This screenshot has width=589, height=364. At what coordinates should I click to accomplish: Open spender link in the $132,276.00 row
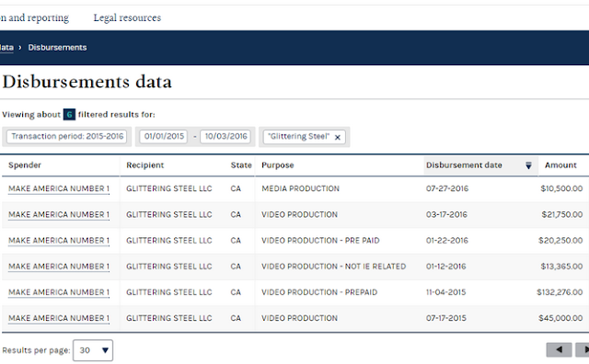click(x=59, y=292)
